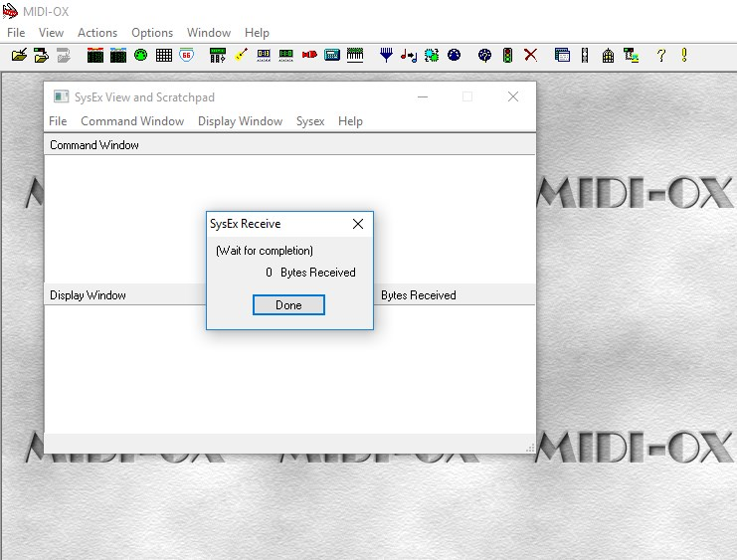Click the cyan and green gears icon
Viewport: 737px width, 560px height.
(432, 55)
